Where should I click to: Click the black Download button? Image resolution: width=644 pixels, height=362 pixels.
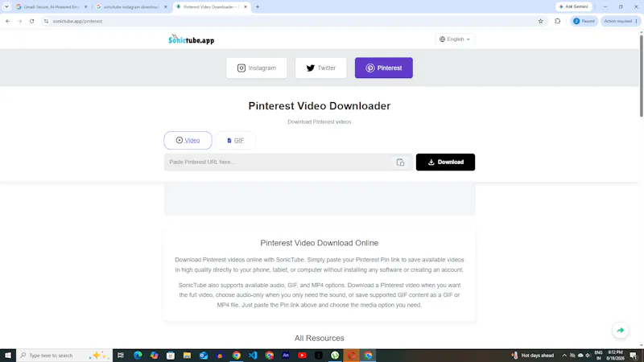[445, 162]
